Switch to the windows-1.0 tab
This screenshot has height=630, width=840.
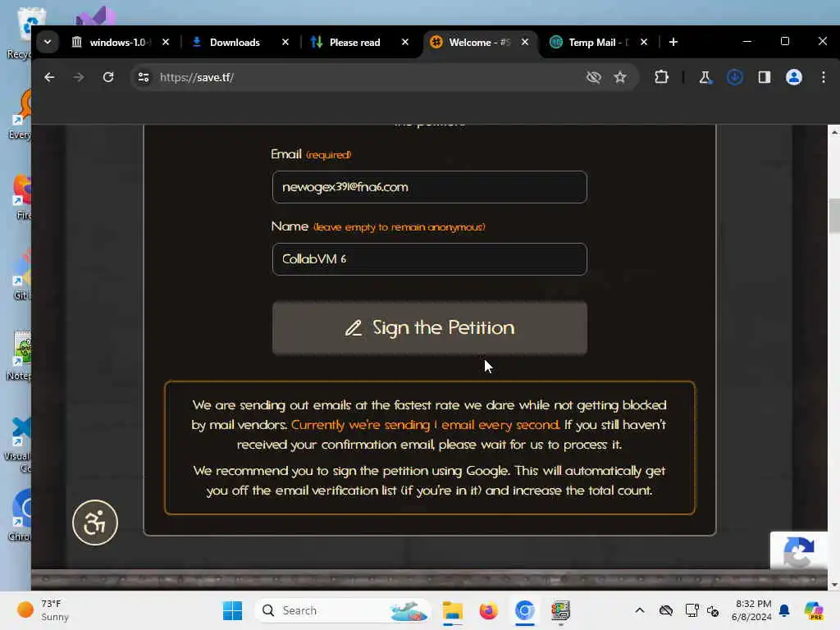point(120,43)
